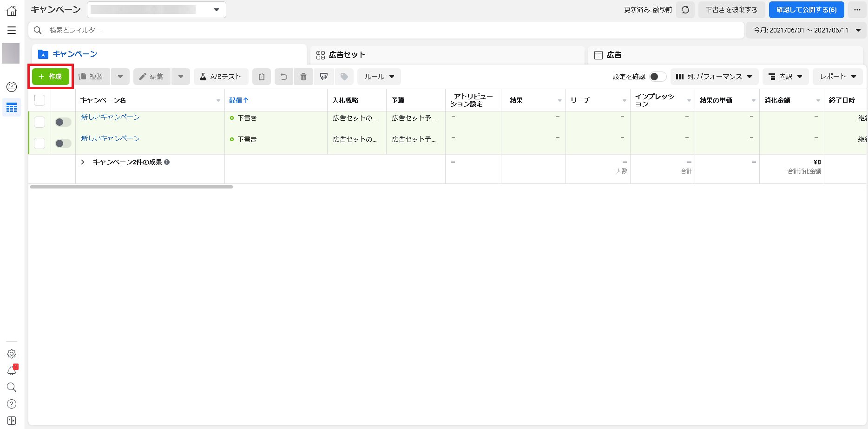Viewport: 868px width, 429px height.
Task: Open the ルール dropdown
Action: [x=379, y=77]
